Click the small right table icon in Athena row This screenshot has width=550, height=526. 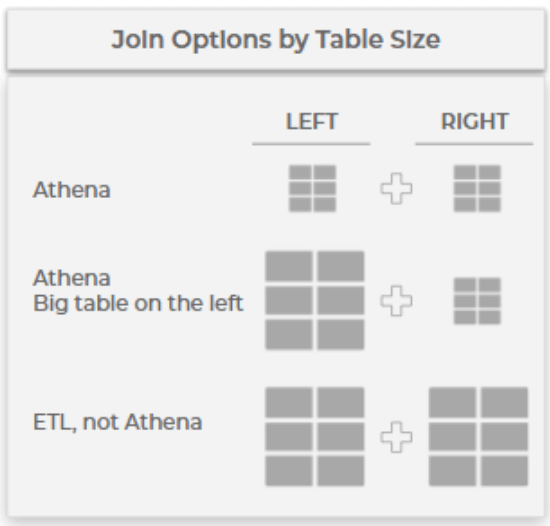477,189
